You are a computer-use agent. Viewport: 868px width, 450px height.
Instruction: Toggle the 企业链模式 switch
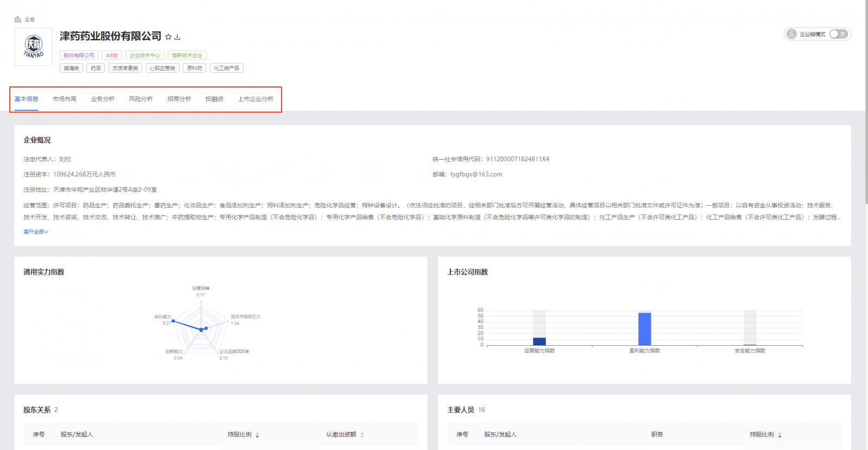(x=838, y=34)
